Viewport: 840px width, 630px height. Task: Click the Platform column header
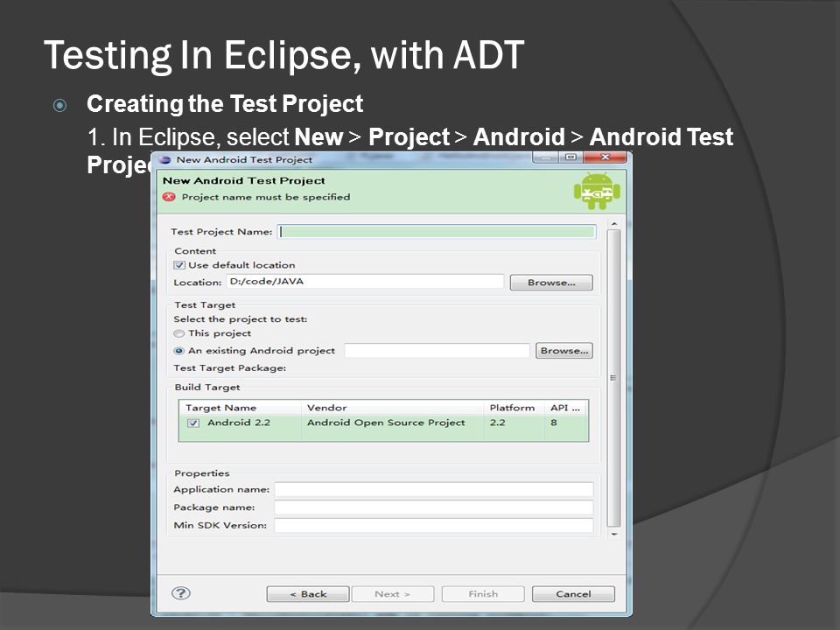point(514,408)
